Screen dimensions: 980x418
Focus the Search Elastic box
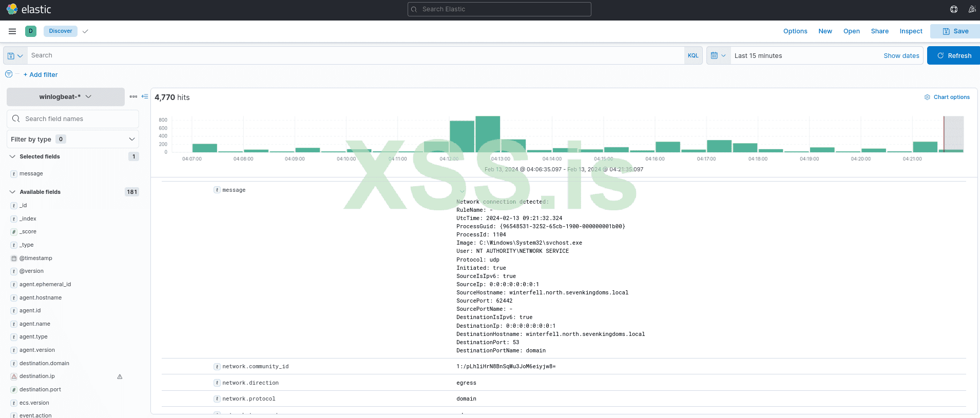tap(499, 9)
